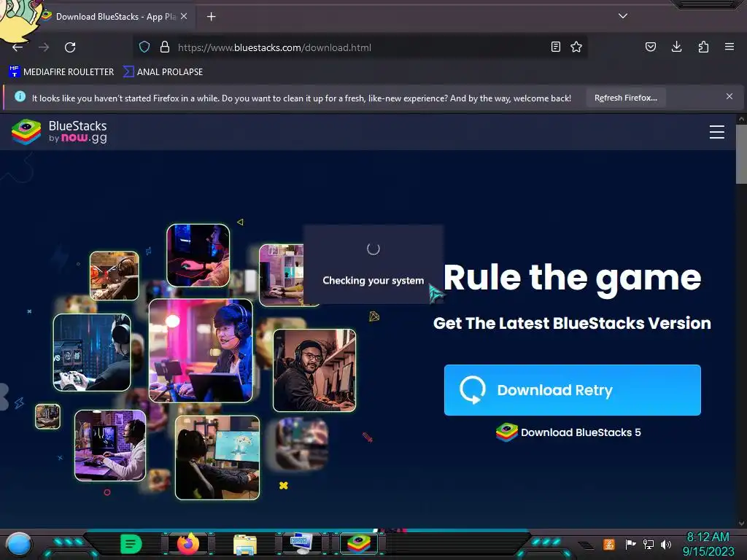747x560 pixels.
Task: Open the Firefox downloads panel
Action: 676,47
